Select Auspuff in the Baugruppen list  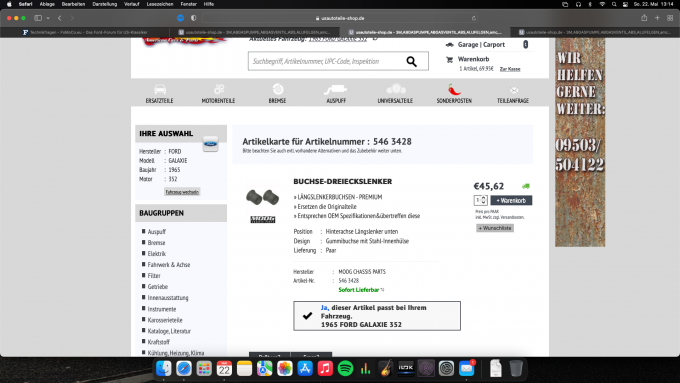pos(157,232)
